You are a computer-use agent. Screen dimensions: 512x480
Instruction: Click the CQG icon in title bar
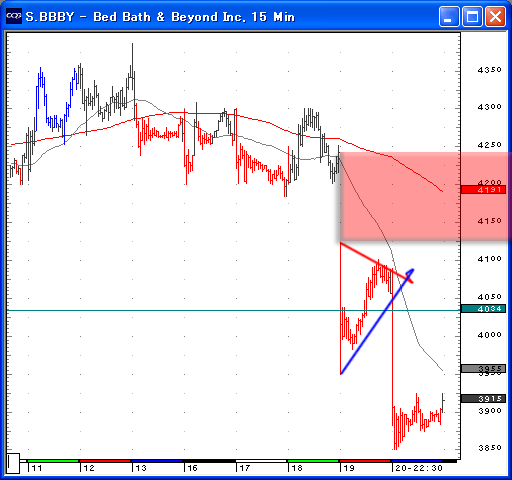pyautogui.click(x=14, y=16)
